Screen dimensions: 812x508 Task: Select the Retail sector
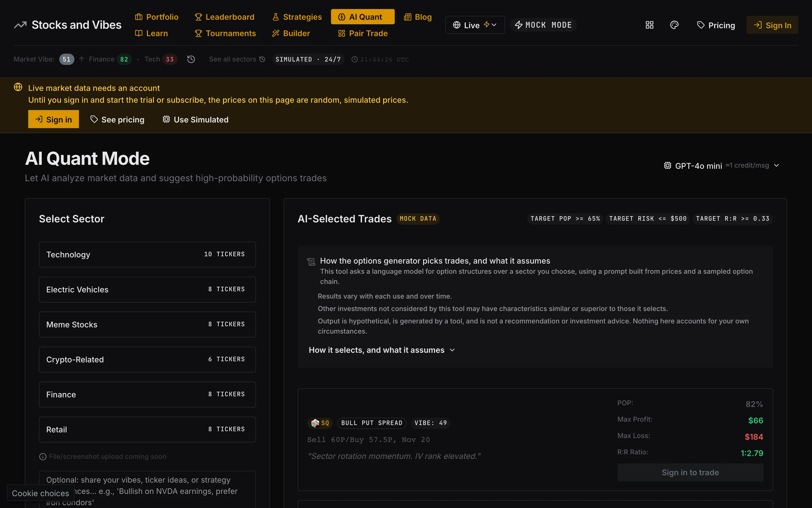(147, 430)
